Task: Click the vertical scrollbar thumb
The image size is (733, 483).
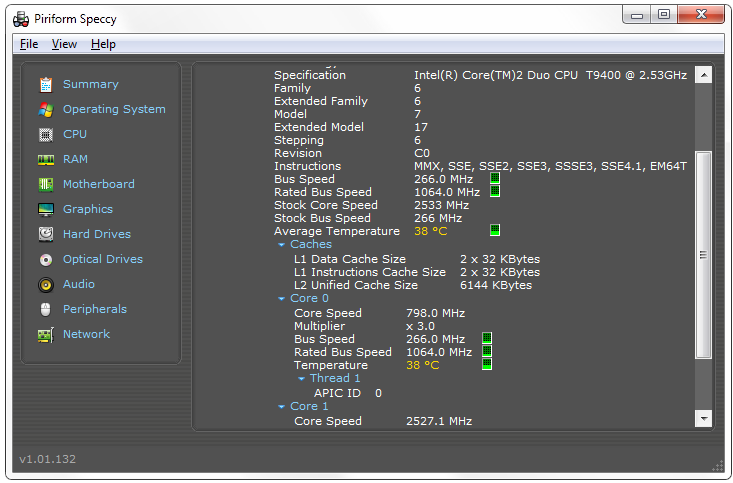Action: pos(703,255)
